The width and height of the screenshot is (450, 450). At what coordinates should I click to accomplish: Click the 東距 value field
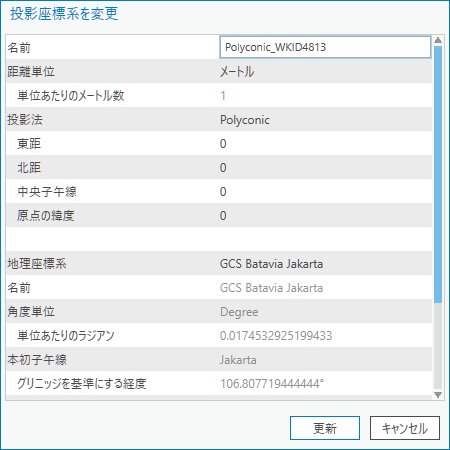pyautogui.click(x=325, y=144)
